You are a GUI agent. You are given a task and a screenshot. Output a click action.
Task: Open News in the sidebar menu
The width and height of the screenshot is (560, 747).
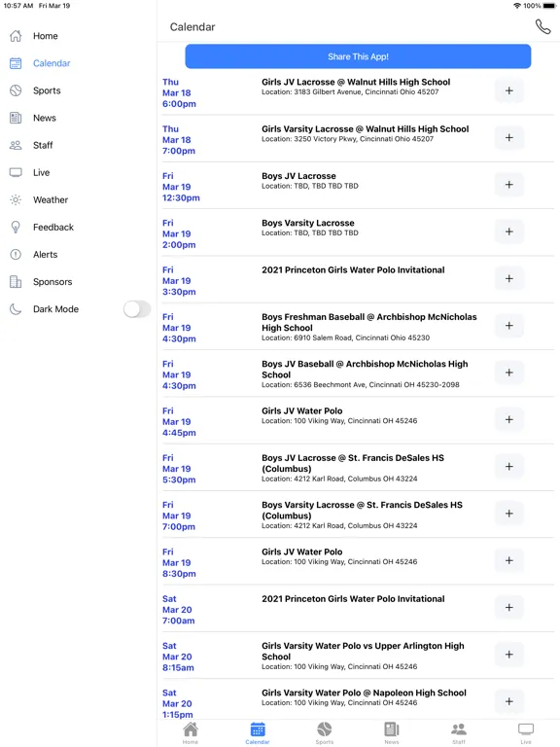click(45, 118)
